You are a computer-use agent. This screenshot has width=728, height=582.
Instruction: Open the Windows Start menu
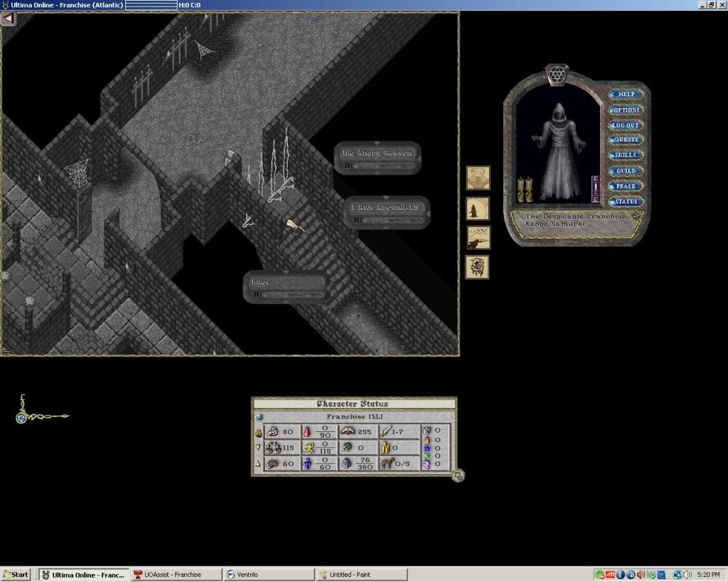[x=16, y=575]
